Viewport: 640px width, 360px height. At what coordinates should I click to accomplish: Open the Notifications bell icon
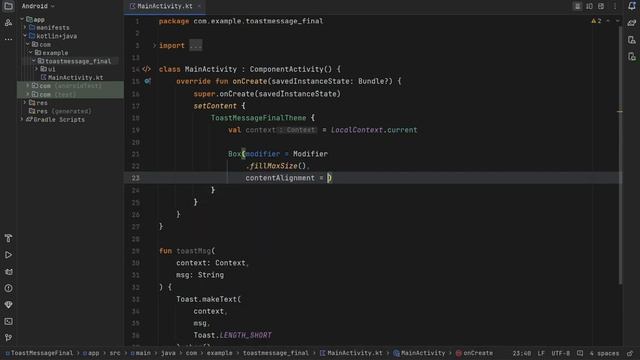coord(632,6)
